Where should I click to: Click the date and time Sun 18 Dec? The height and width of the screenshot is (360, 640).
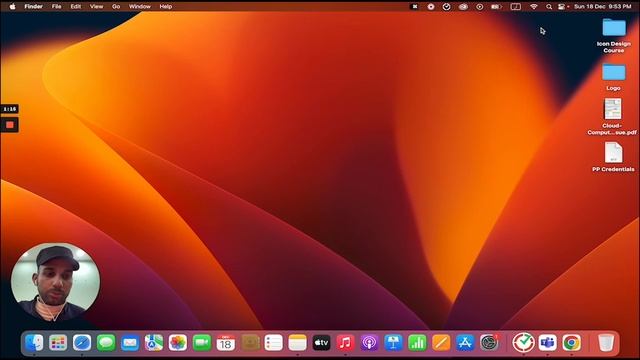602,7
